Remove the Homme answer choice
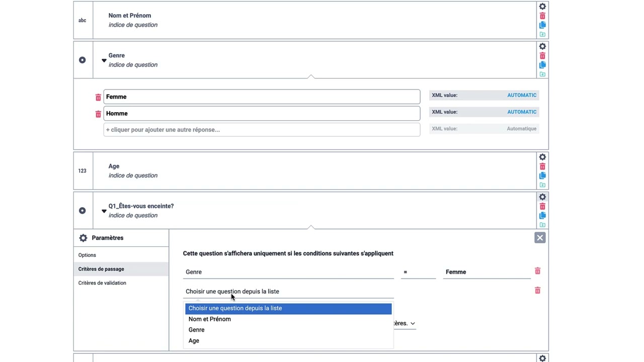This screenshot has height=362, width=644. 98,114
